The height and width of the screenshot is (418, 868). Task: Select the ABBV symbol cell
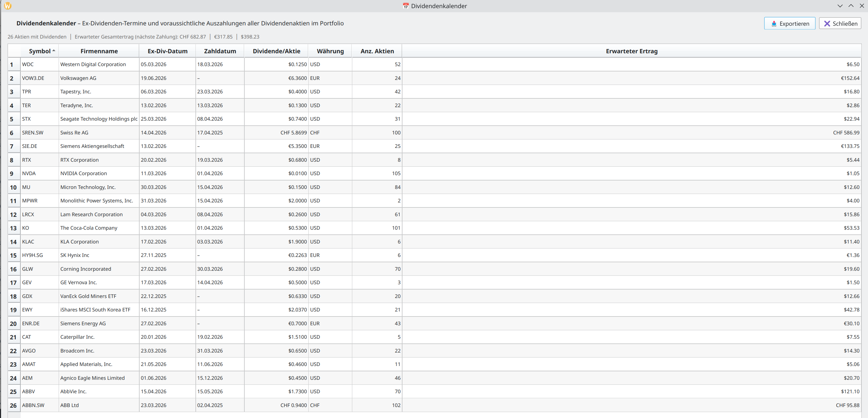(40, 391)
